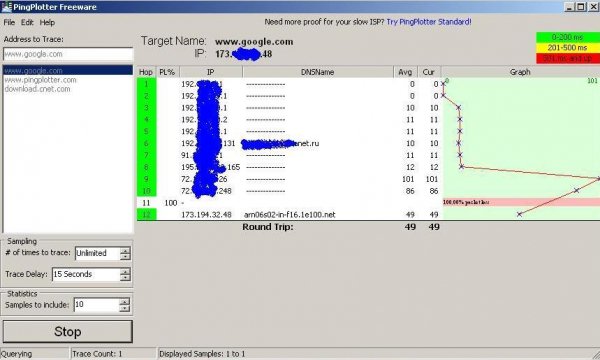Select hop 1 number cell
This screenshot has height=360, width=600.
pyautogui.click(x=146, y=84)
